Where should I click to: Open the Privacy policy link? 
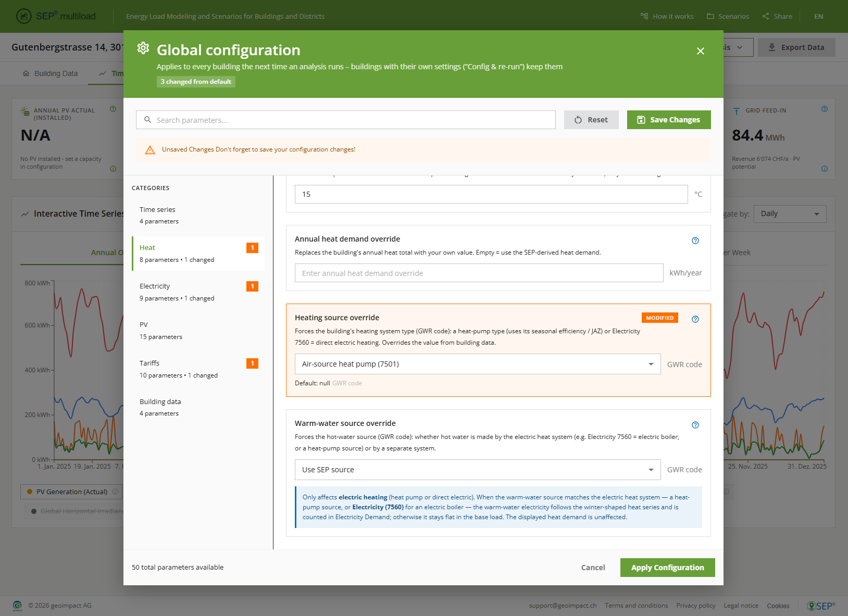696,606
